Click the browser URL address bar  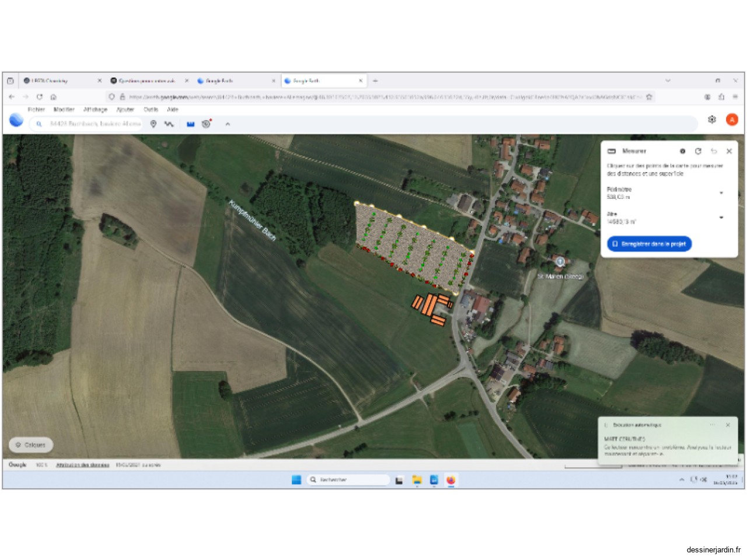pos(379,97)
